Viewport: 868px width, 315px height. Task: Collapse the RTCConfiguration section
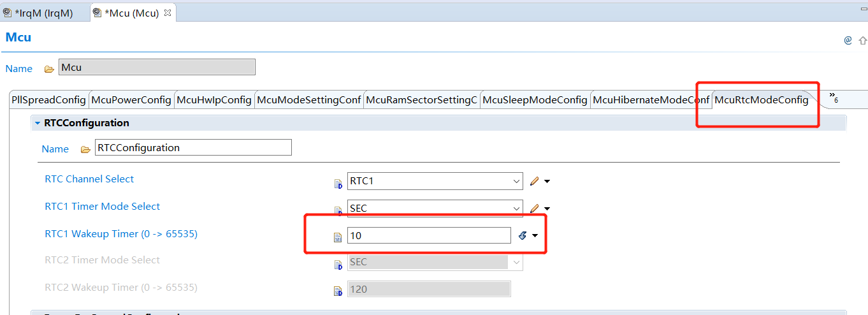point(38,123)
